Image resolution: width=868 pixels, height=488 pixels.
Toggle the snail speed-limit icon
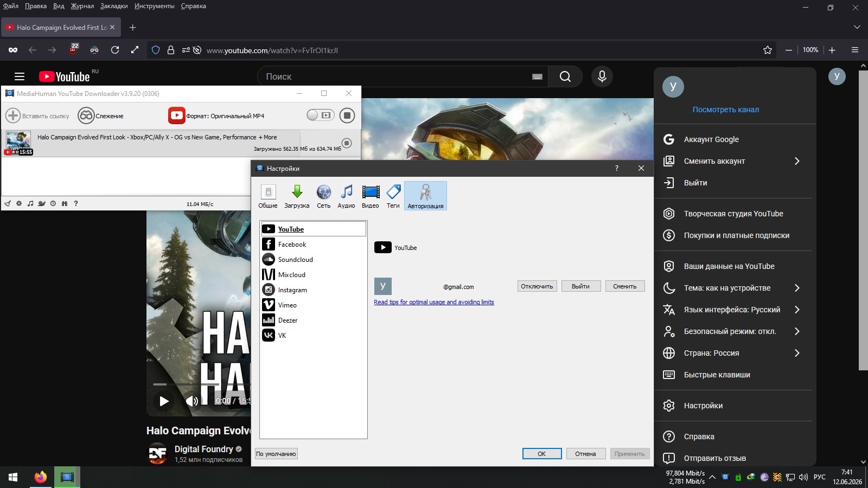click(42, 204)
